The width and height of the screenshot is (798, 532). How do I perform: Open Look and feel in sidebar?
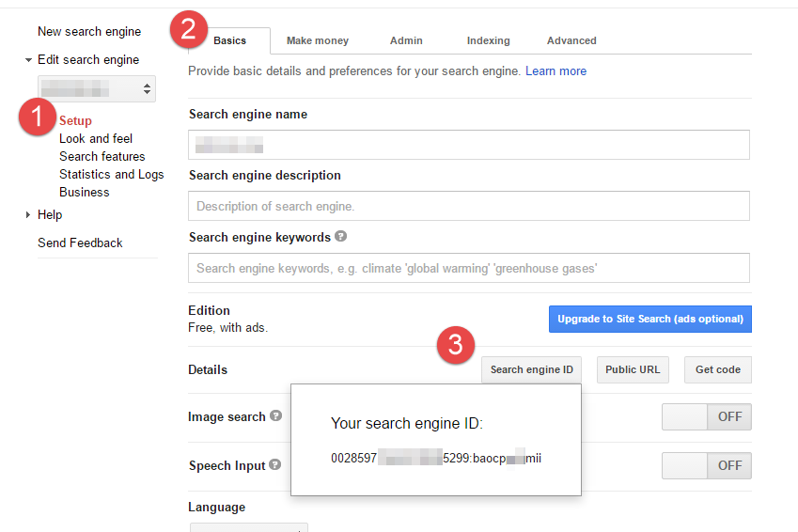click(x=96, y=138)
